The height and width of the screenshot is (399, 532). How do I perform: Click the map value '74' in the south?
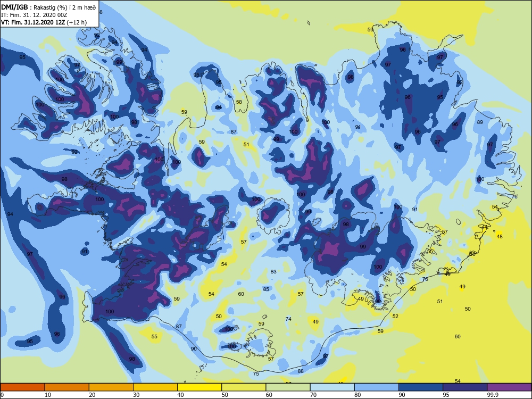[288, 319]
